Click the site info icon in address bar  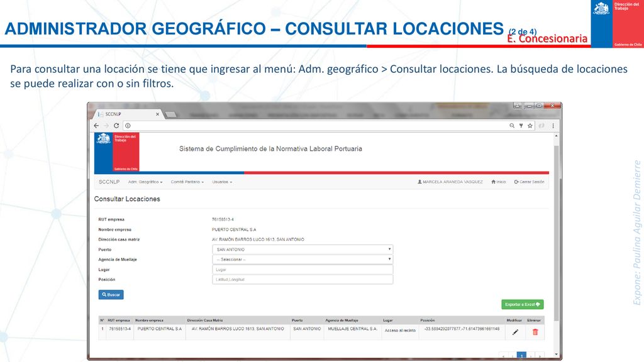[128, 126]
